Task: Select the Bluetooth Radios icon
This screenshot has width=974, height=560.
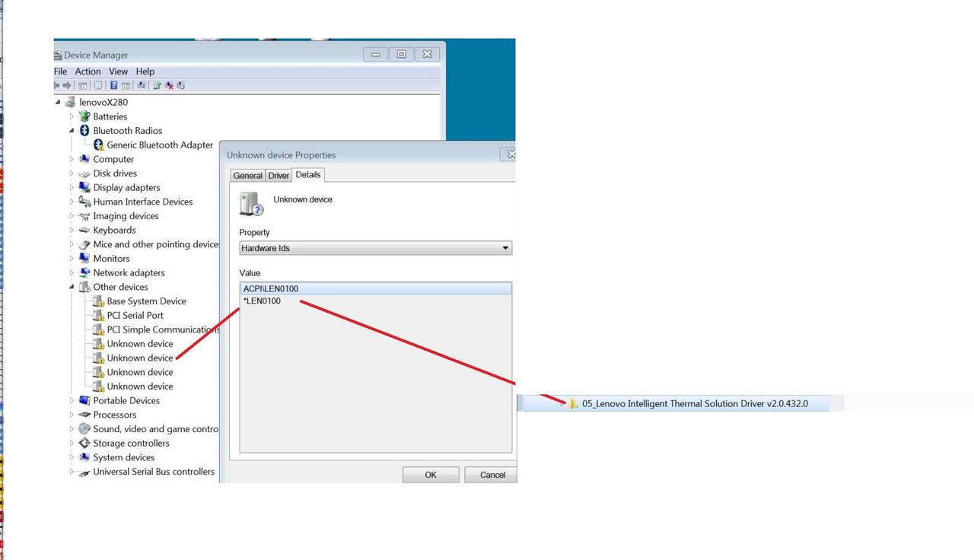Action: tap(84, 131)
